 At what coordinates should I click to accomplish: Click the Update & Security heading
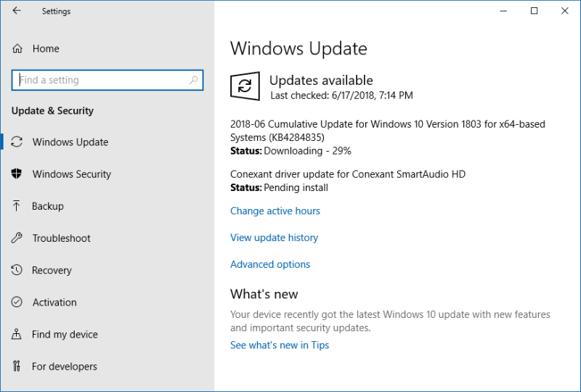click(x=52, y=111)
